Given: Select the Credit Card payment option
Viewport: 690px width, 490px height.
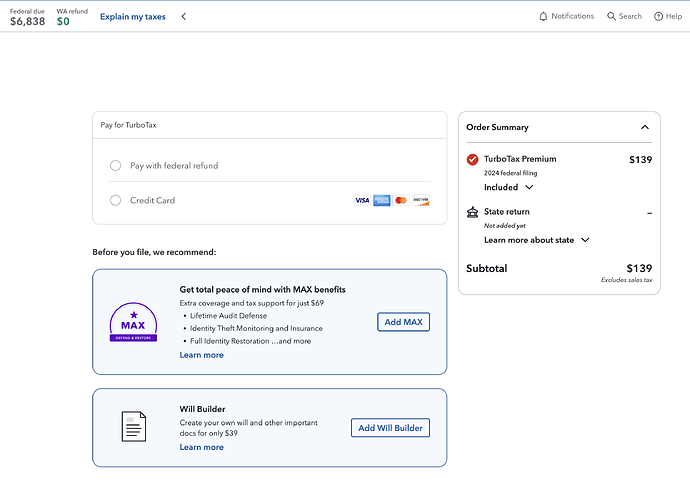Looking at the screenshot, I should pos(116,200).
